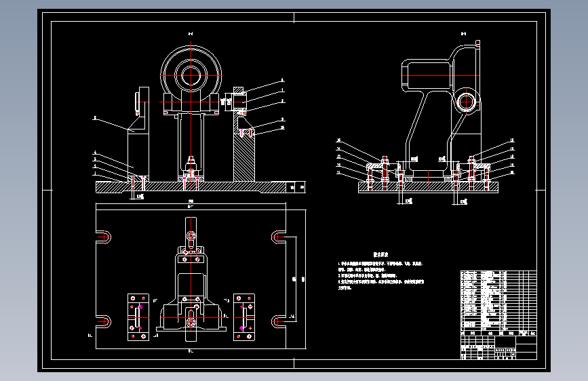Click the parts list table
The image size is (588, 381).
498,303
